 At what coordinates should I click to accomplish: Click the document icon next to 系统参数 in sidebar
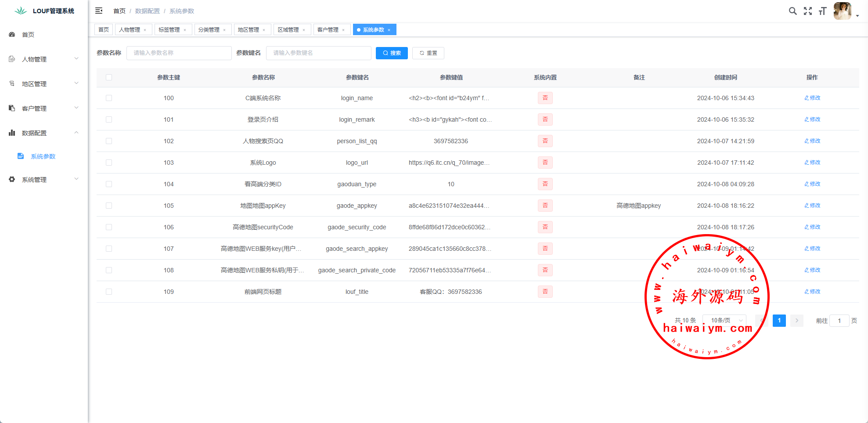click(x=21, y=156)
